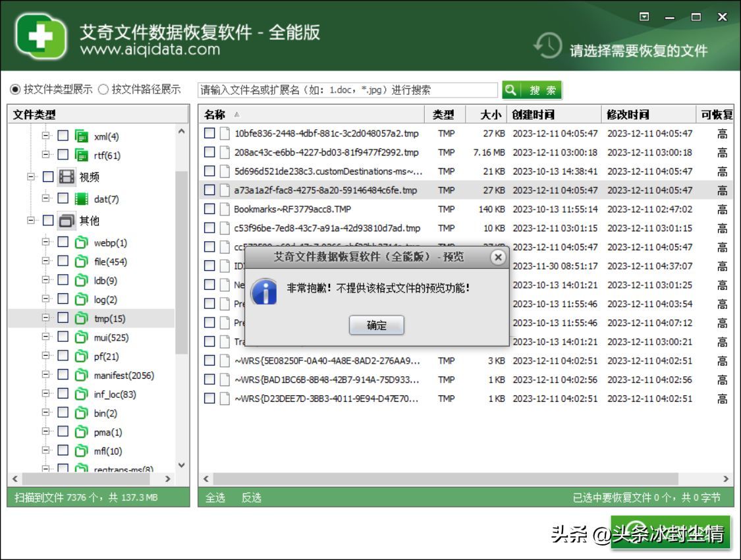Viewport: 741px width, 560px height.
Task: Click tree panel scroll right arrow
Action: point(168,479)
